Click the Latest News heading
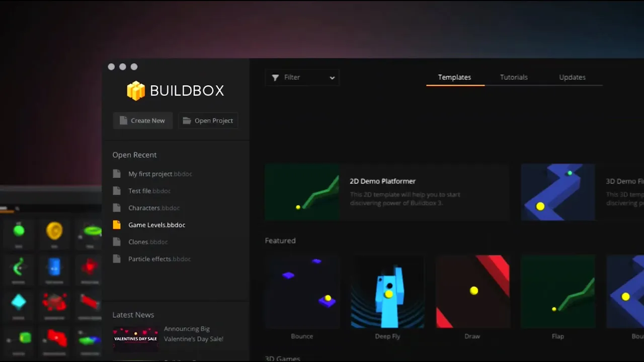This screenshot has width=644, height=362. (133, 315)
